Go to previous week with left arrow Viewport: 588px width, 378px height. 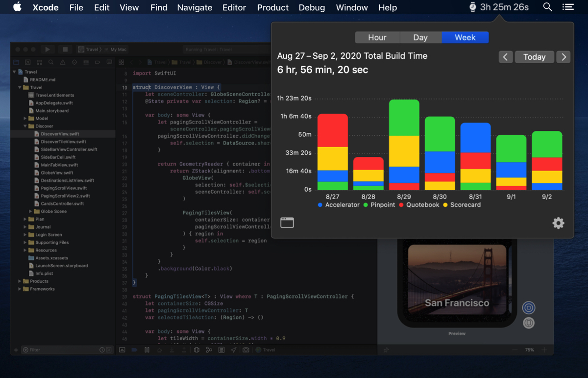coord(505,57)
